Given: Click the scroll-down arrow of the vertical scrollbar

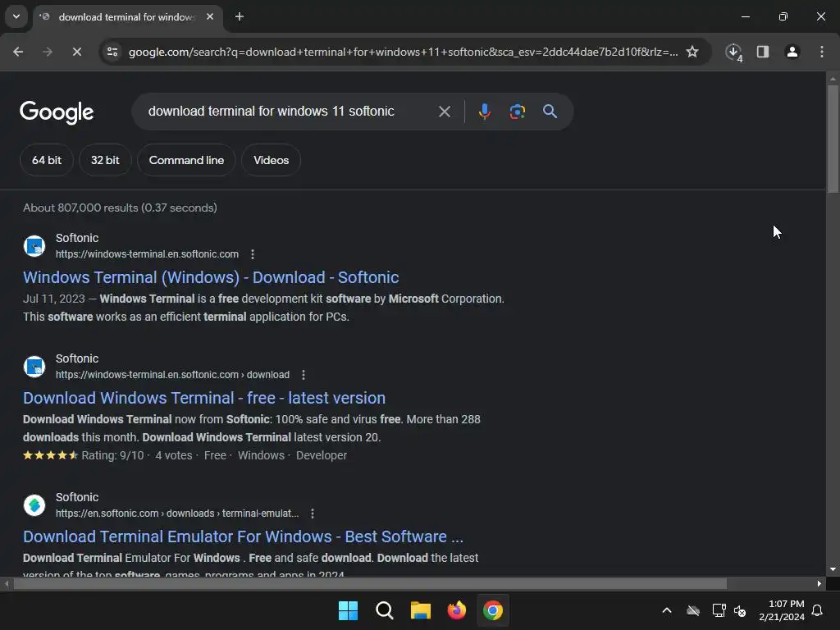Looking at the screenshot, I should [833, 569].
